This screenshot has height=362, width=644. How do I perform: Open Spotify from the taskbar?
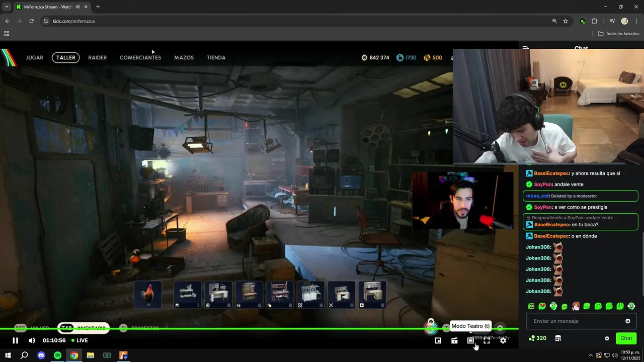click(x=58, y=355)
